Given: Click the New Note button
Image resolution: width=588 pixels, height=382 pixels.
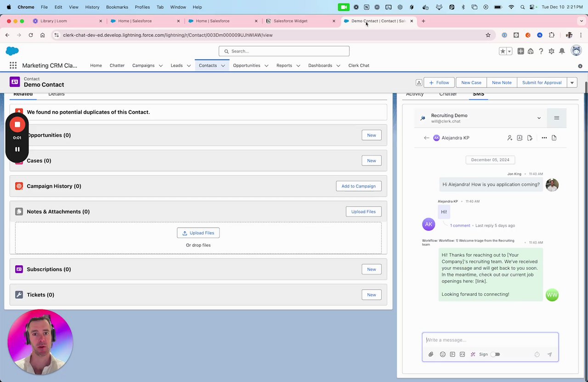Looking at the screenshot, I should (x=502, y=83).
